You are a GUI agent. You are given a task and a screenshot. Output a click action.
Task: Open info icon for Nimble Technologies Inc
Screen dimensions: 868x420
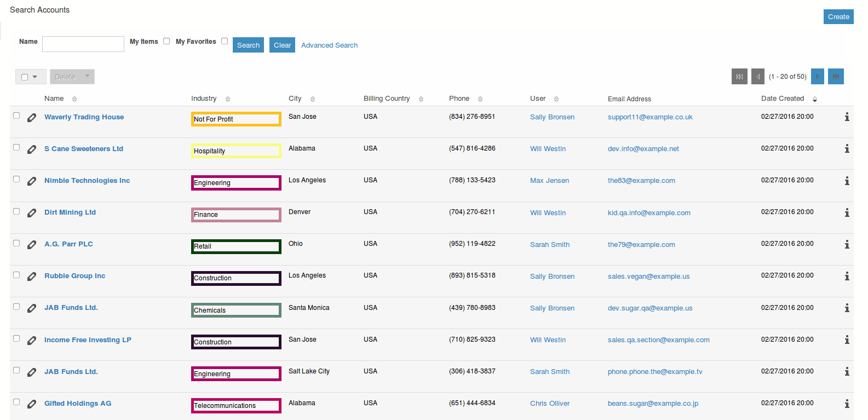[847, 181]
